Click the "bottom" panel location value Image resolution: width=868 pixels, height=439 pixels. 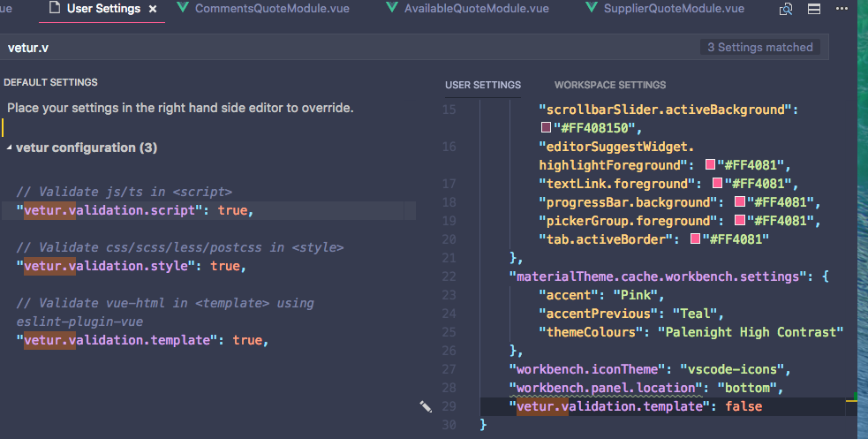(x=747, y=388)
